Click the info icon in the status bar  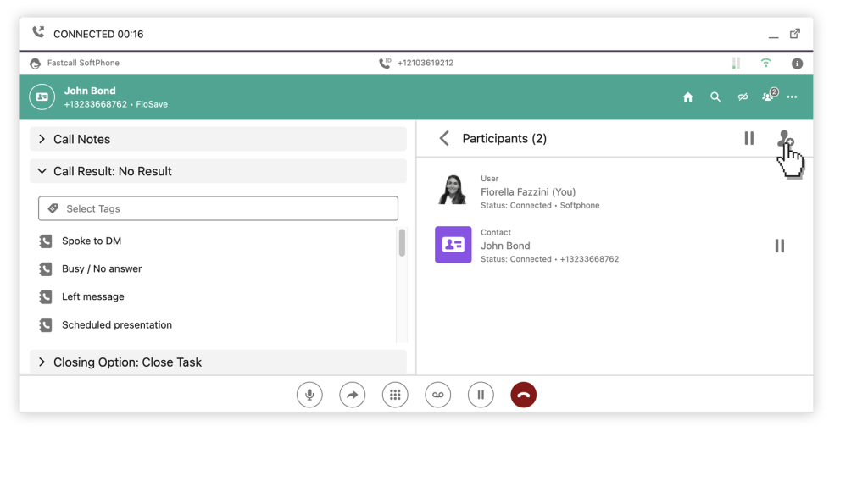coord(797,63)
